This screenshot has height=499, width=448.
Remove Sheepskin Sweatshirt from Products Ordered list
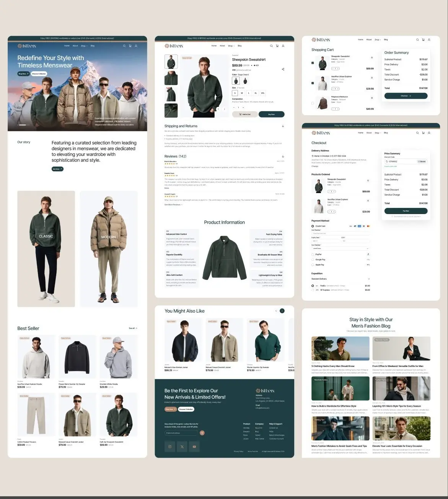[368, 180]
